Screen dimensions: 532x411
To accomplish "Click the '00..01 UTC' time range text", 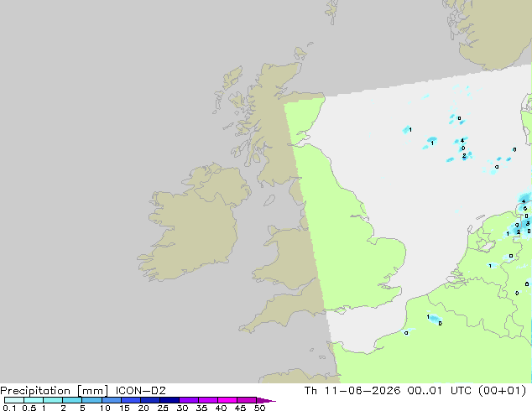I will [440, 391].
